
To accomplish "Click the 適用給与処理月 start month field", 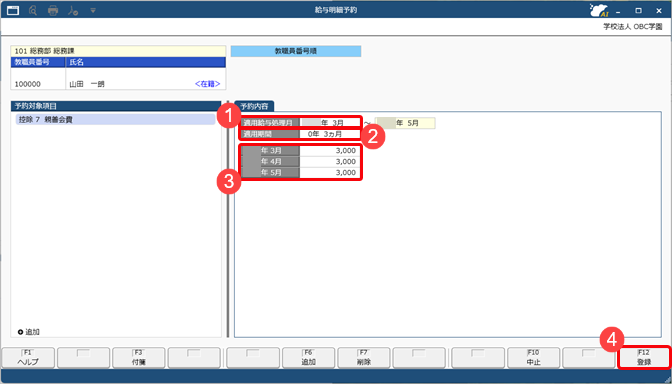I will click(330, 123).
